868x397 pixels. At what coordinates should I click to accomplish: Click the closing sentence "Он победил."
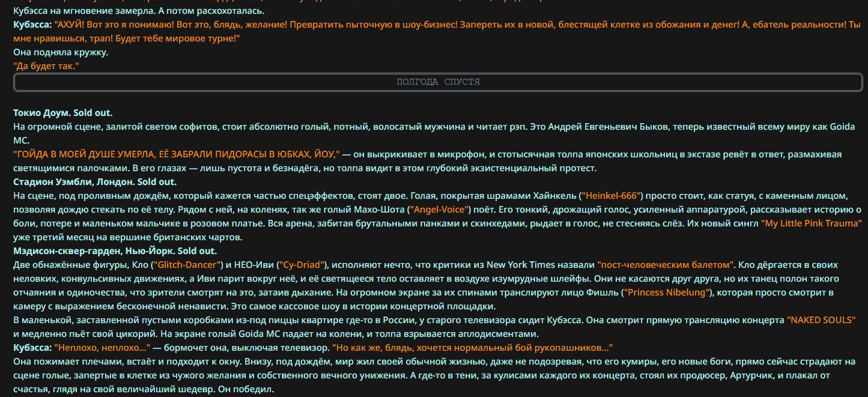246,389
